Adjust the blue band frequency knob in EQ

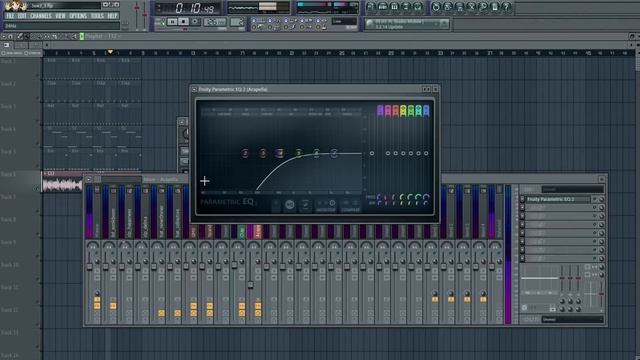(x=426, y=197)
